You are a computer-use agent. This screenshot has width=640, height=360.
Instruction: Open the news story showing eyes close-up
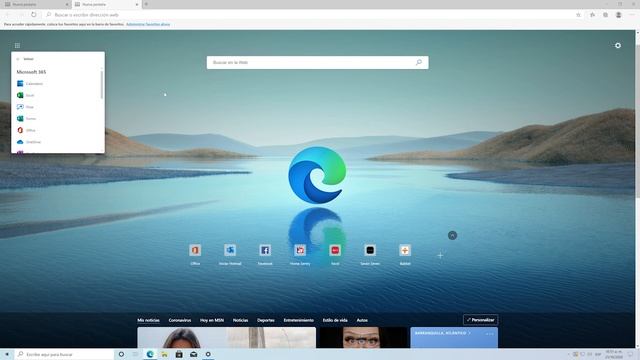pos(363,338)
